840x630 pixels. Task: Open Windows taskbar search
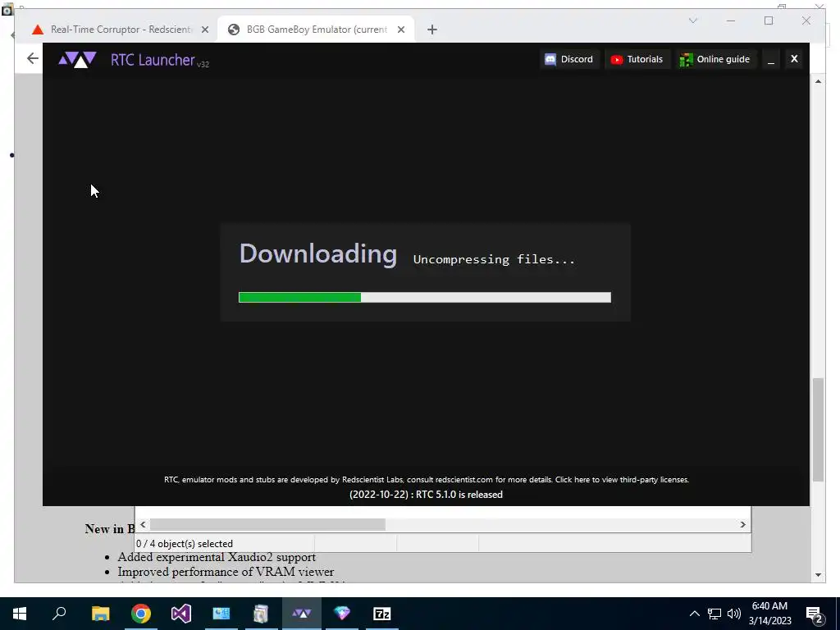(x=59, y=614)
